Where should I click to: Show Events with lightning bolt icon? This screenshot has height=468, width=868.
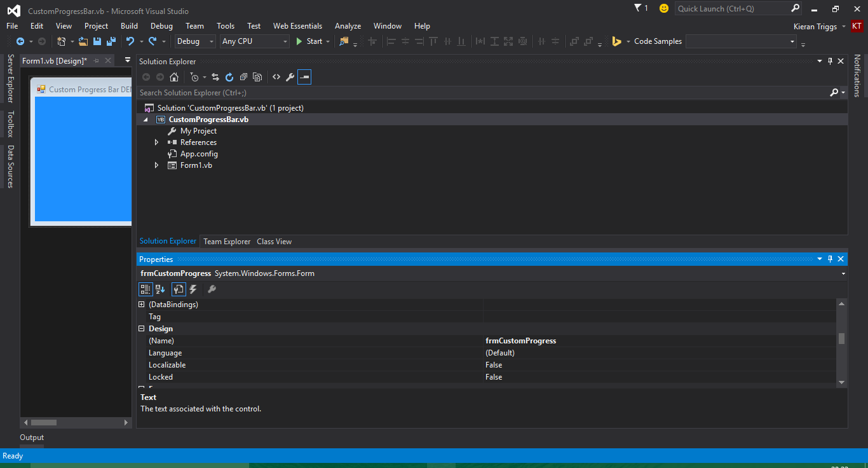193,289
